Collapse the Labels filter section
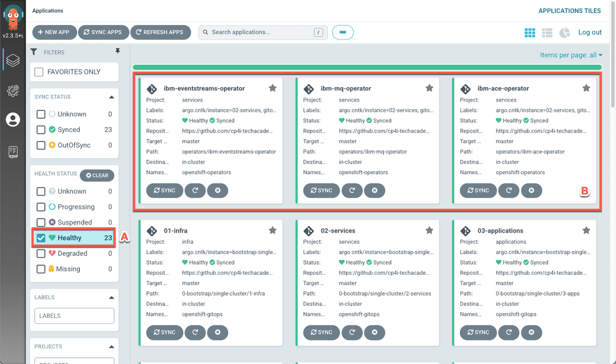616x364 pixels. (111, 297)
